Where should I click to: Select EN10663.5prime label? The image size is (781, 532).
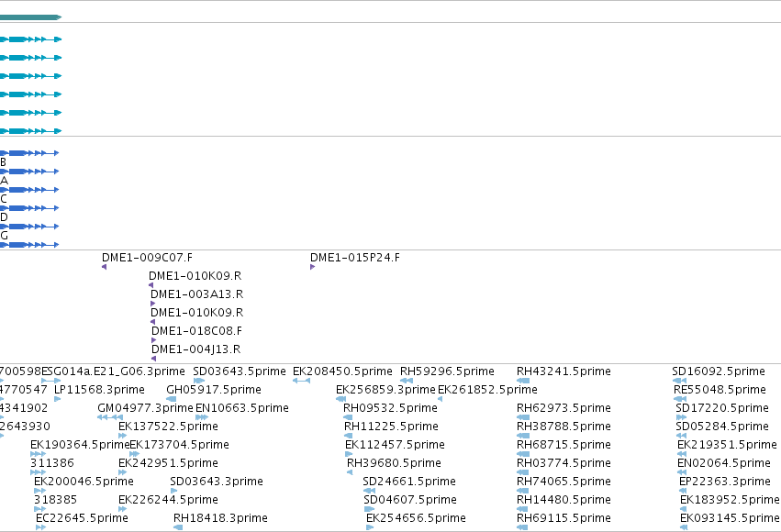242,408
